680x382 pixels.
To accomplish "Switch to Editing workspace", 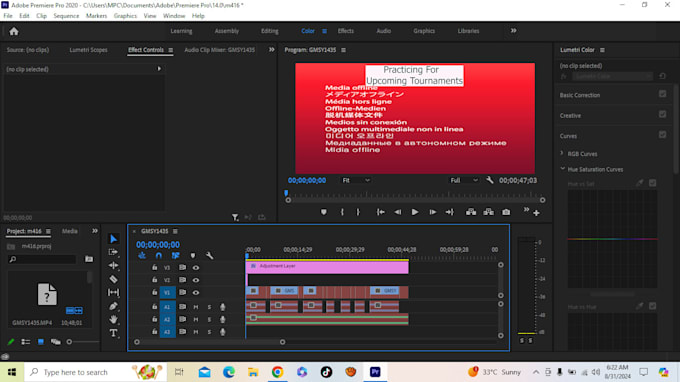I will 269,31.
